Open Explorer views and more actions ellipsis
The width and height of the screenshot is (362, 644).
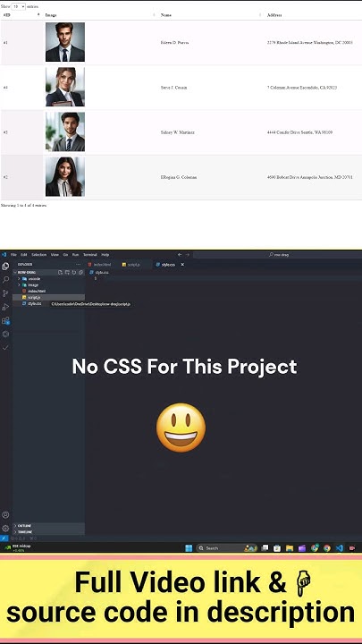[x=79, y=265]
